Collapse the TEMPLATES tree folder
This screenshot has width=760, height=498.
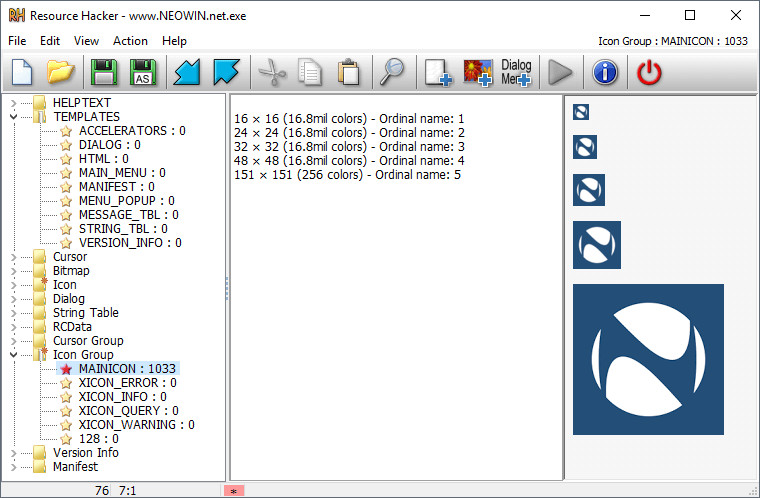14,117
